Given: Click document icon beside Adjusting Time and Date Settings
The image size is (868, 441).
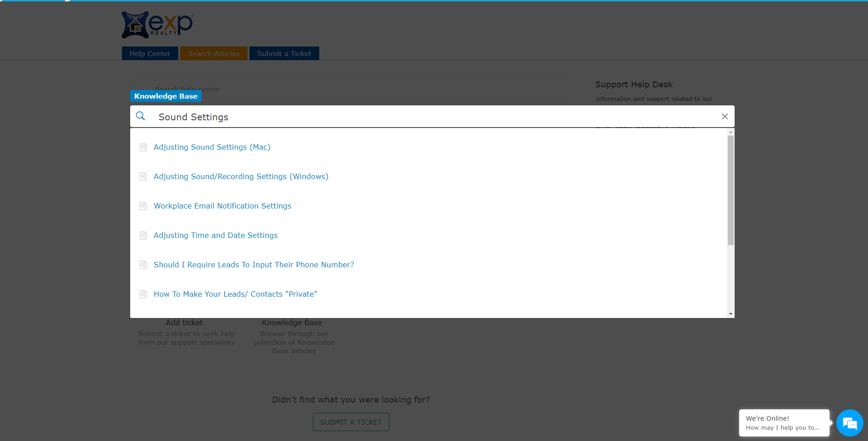Looking at the screenshot, I should (143, 235).
